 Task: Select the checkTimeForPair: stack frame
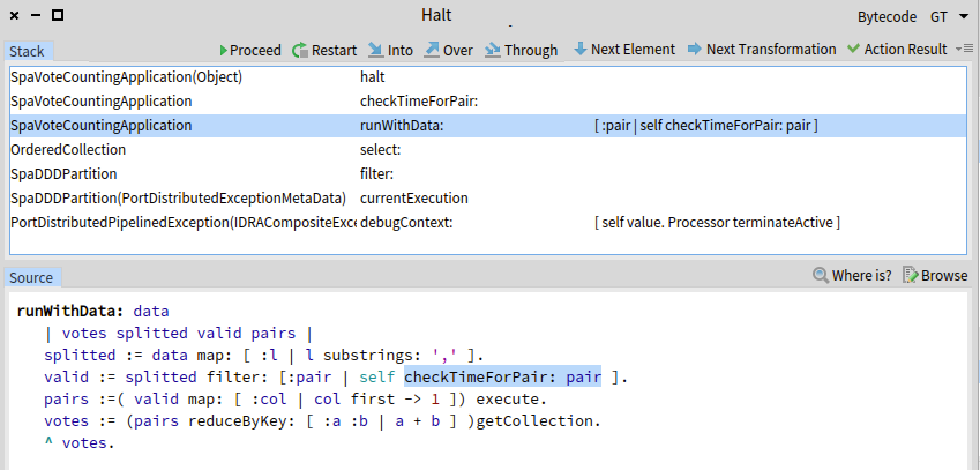pos(488,101)
